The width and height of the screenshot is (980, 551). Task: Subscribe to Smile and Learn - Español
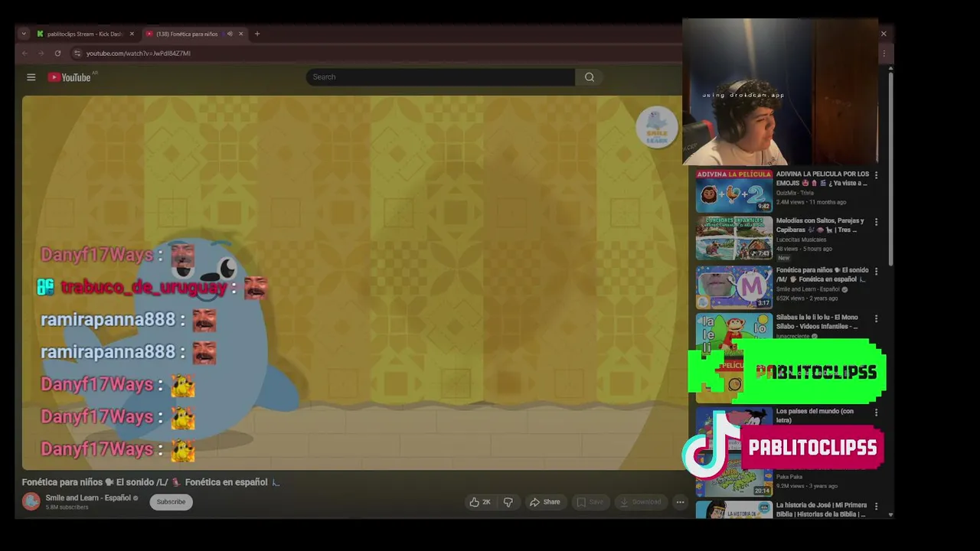pyautogui.click(x=171, y=502)
